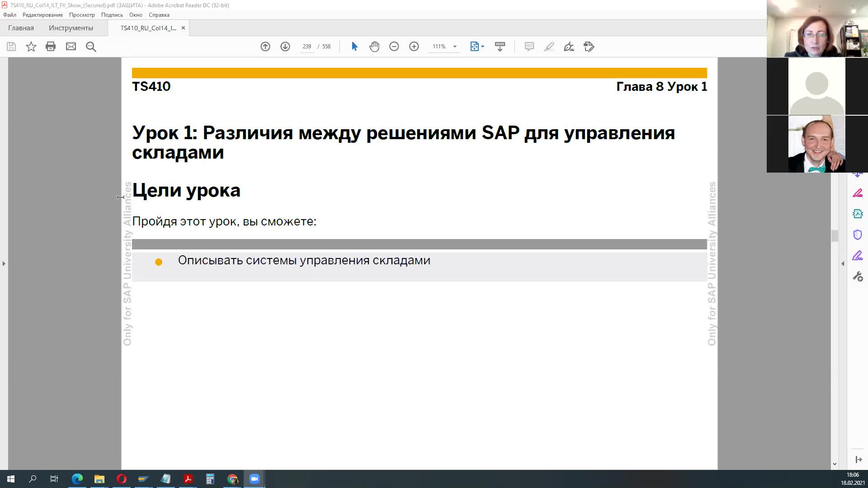Open Task View on the taskbar
The height and width of the screenshot is (488, 868).
point(54,479)
